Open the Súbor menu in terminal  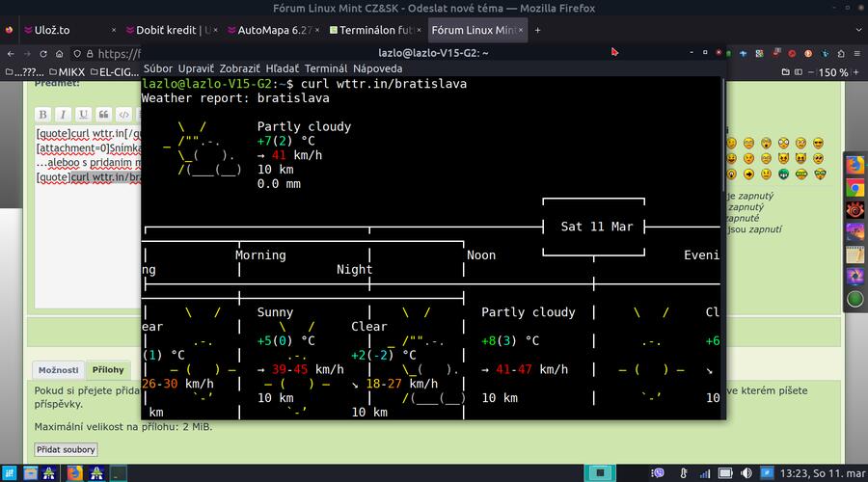[x=158, y=68]
